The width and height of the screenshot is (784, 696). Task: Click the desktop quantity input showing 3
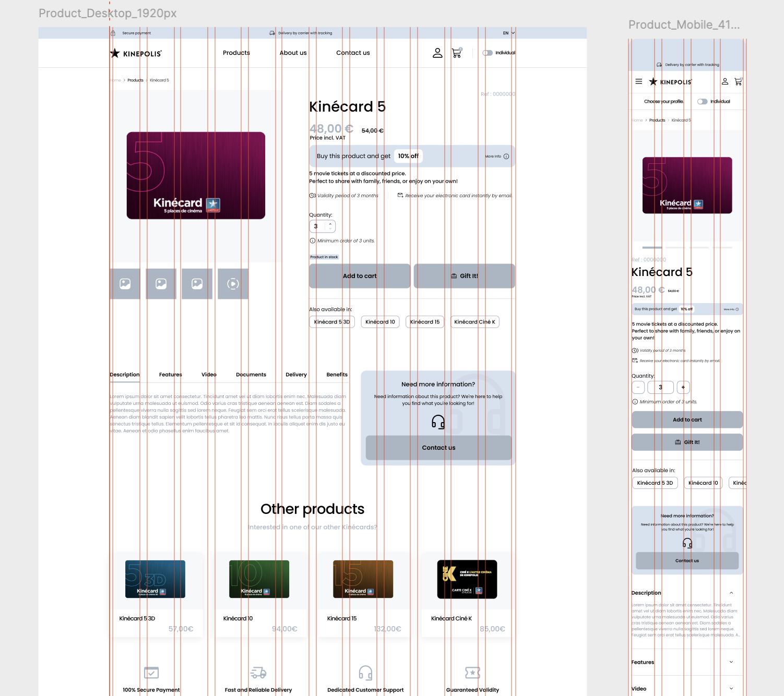[x=323, y=226]
